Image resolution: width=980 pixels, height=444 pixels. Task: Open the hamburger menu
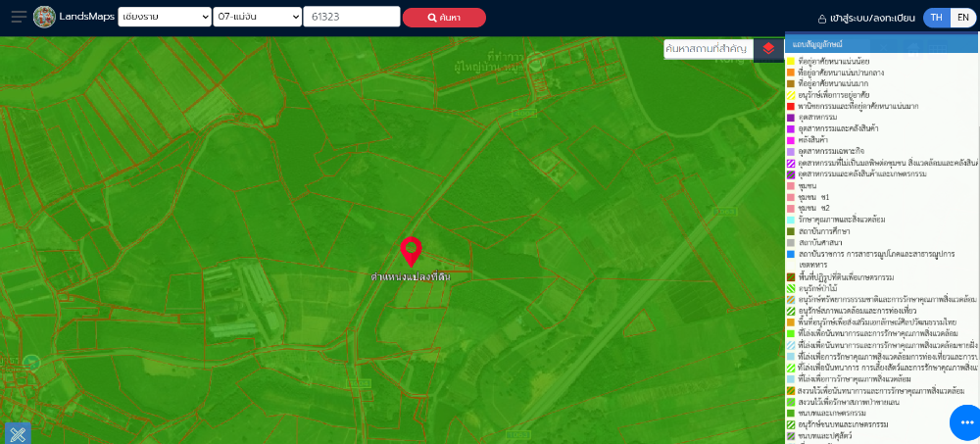pos(19,17)
